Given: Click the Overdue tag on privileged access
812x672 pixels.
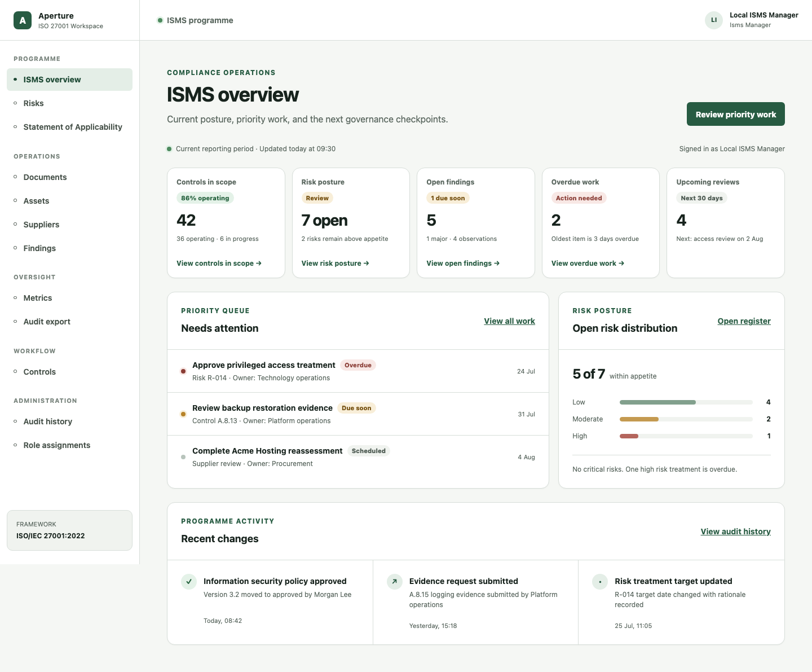Looking at the screenshot, I should click(x=358, y=365).
